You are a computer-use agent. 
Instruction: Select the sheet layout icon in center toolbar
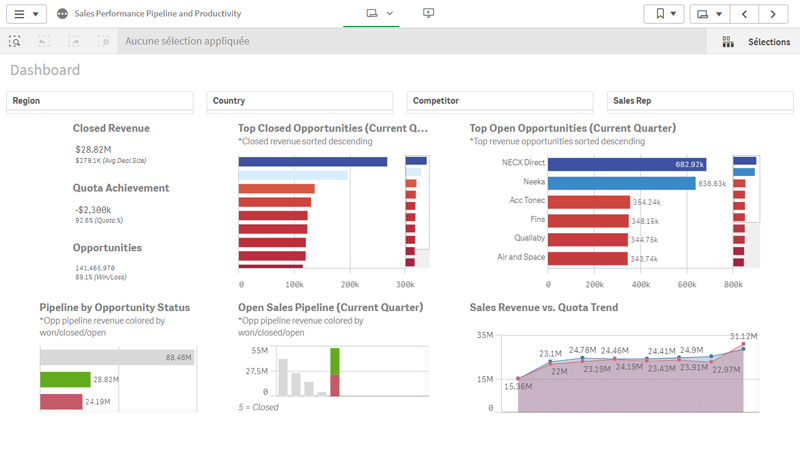click(x=372, y=13)
